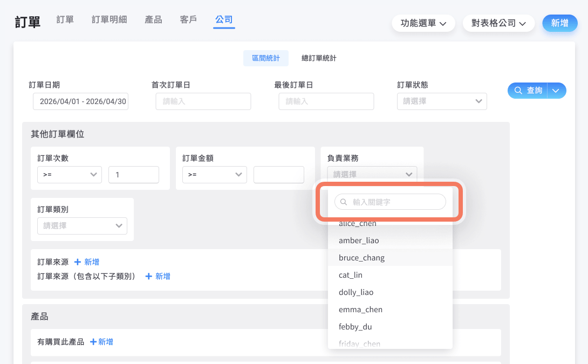Click the magnifier icon in keyword search

[344, 202]
